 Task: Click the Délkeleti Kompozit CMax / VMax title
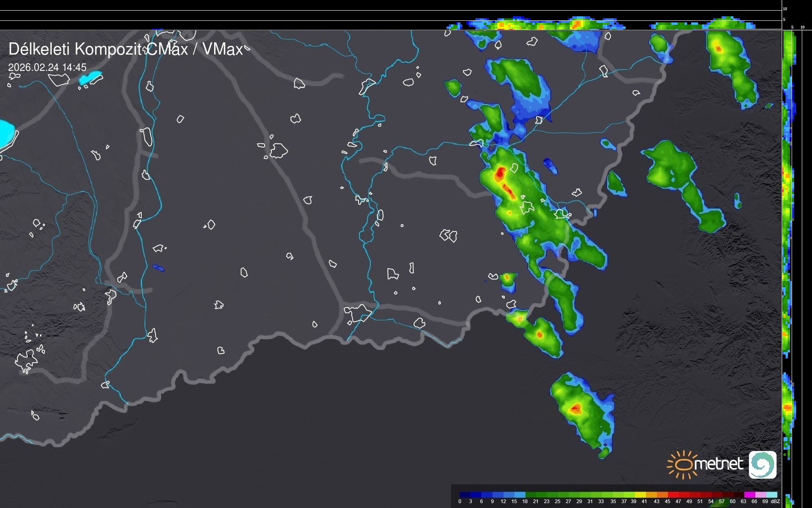click(x=125, y=49)
